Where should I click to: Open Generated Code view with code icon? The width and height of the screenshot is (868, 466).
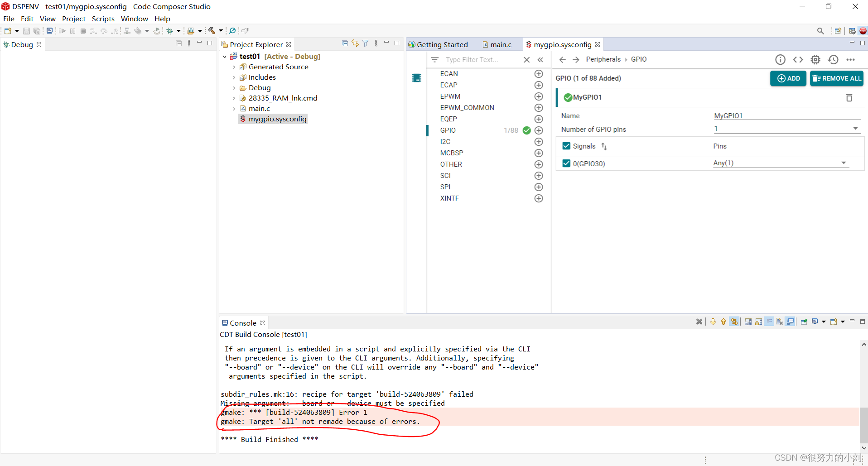(x=798, y=59)
